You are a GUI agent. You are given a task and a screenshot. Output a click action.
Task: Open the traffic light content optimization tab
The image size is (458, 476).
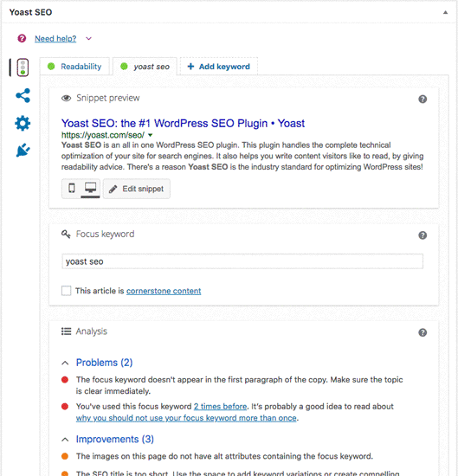pyautogui.click(x=23, y=68)
